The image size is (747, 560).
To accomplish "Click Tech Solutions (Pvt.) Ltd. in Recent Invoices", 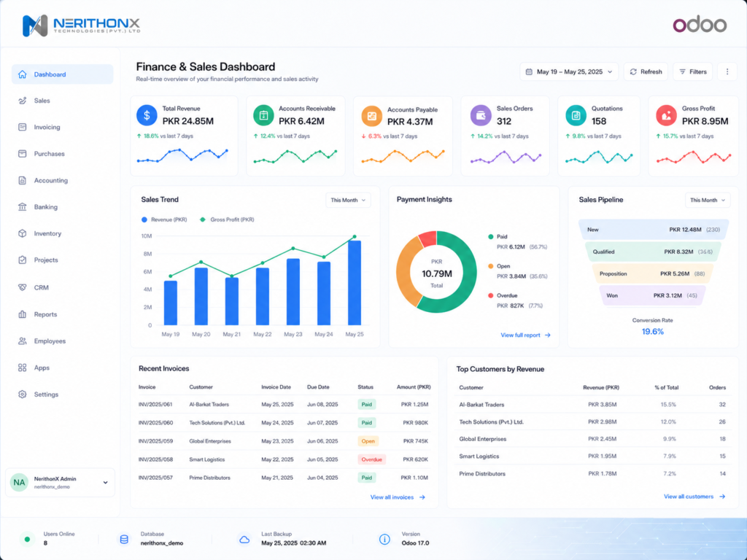I will 217,422.
